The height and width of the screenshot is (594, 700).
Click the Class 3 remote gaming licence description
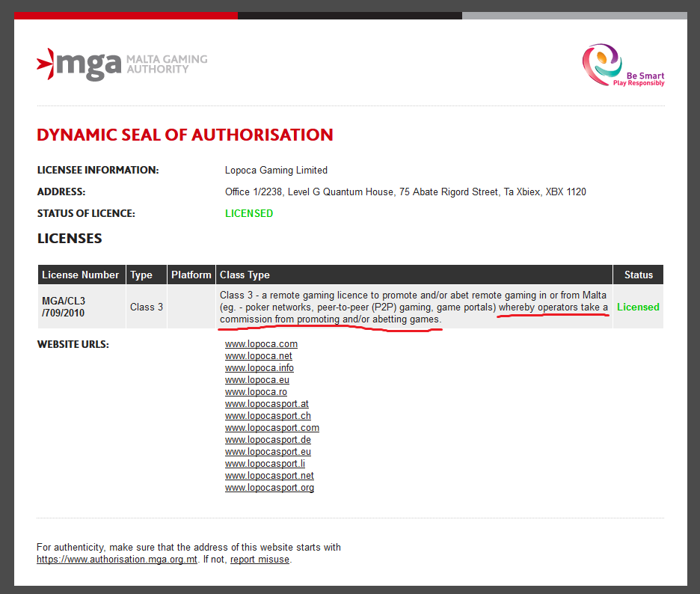pyautogui.click(x=414, y=307)
